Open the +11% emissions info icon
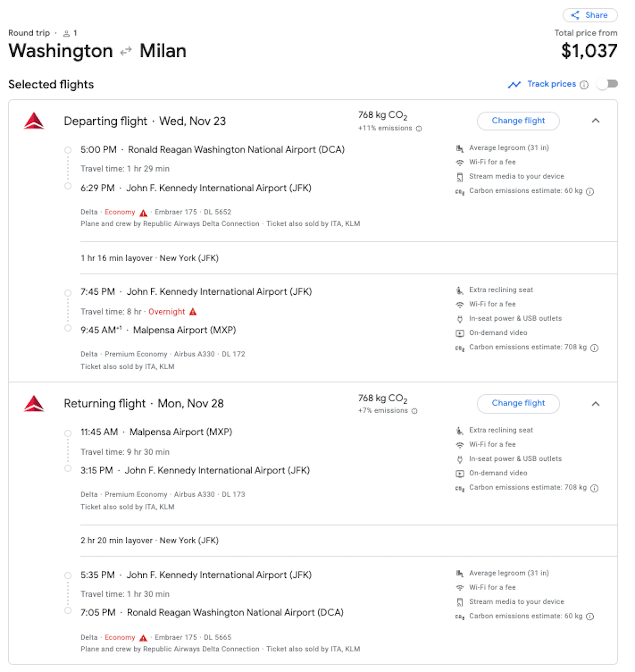The width and height of the screenshot is (635, 672). pos(419,128)
